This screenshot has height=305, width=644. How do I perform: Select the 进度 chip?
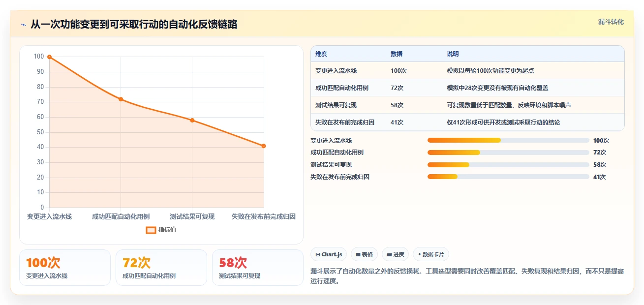(x=395, y=254)
